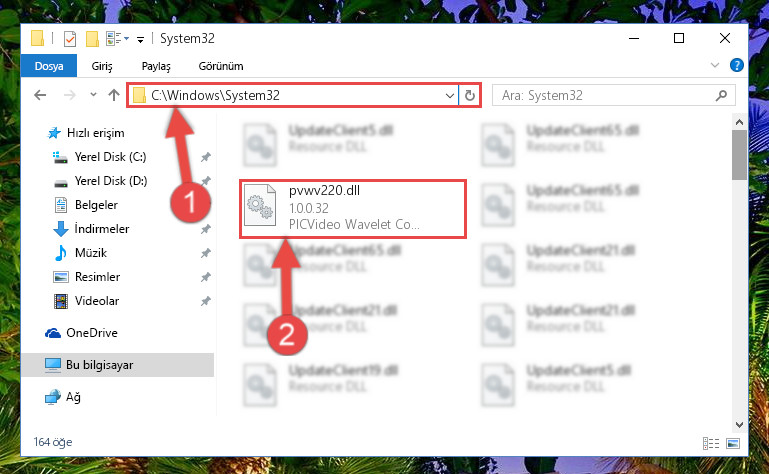
Task: Switch to details view icon in status bar
Action: 711,444
